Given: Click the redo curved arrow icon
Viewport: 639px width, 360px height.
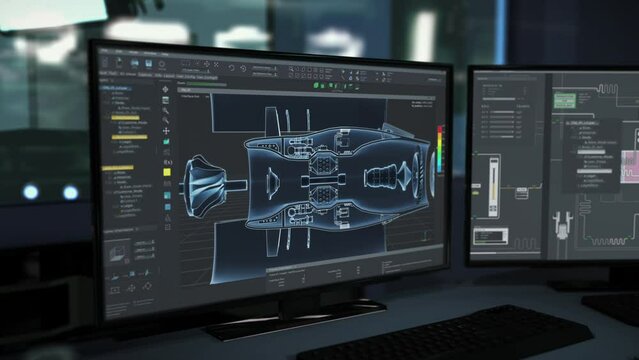Looking at the screenshot, I should point(243,68).
